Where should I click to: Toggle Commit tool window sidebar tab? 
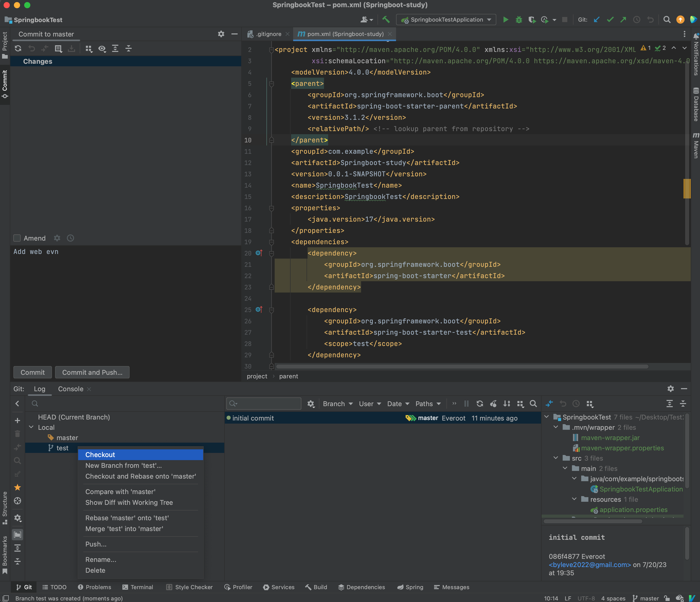(x=5, y=84)
